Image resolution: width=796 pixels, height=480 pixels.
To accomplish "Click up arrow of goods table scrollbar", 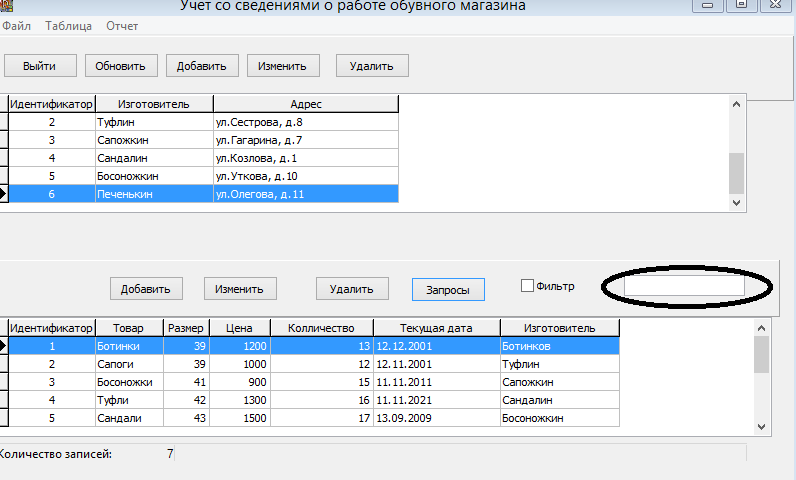I will [x=761, y=328].
